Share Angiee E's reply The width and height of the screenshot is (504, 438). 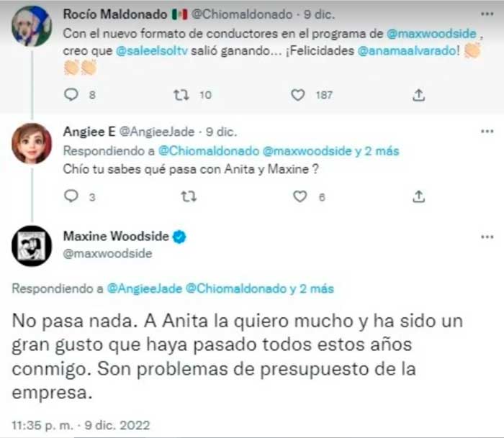[418, 196]
